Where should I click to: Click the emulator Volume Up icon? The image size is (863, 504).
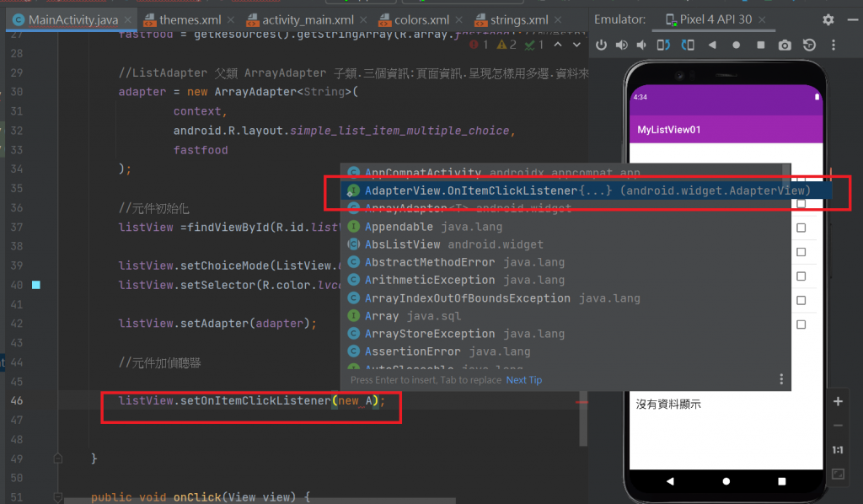pyautogui.click(x=621, y=46)
